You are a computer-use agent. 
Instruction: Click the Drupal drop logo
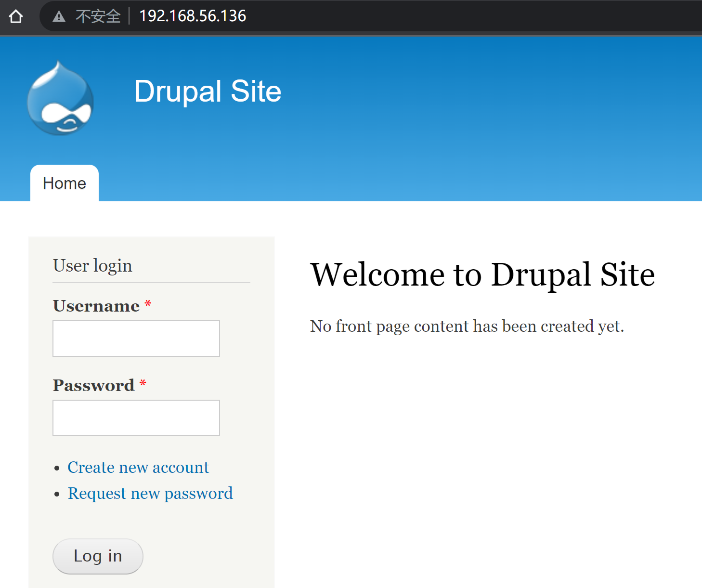[60, 98]
